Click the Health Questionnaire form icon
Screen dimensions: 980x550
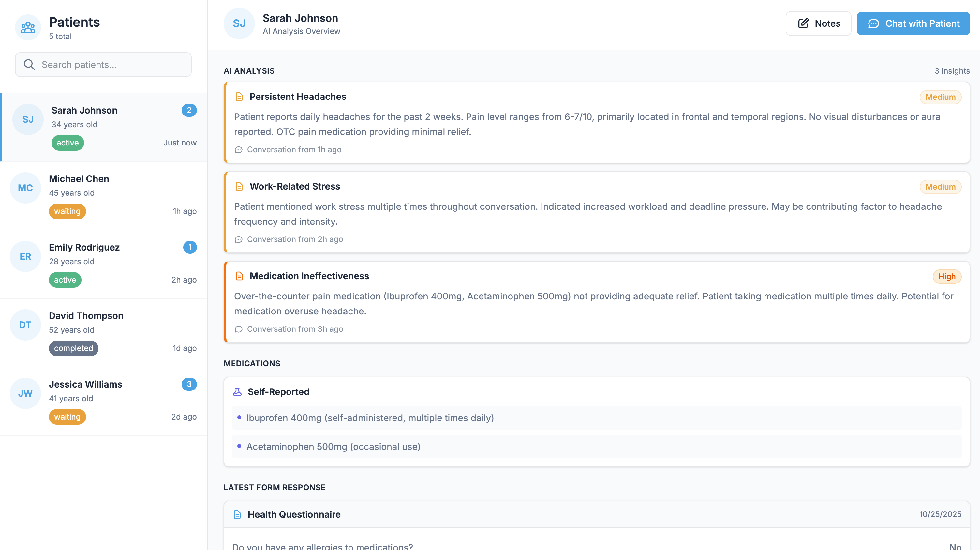(x=237, y=514)
